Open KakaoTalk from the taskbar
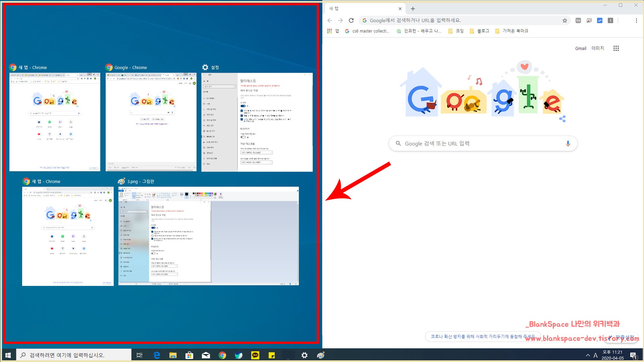 pyautogui.click(x=255, y=355)
